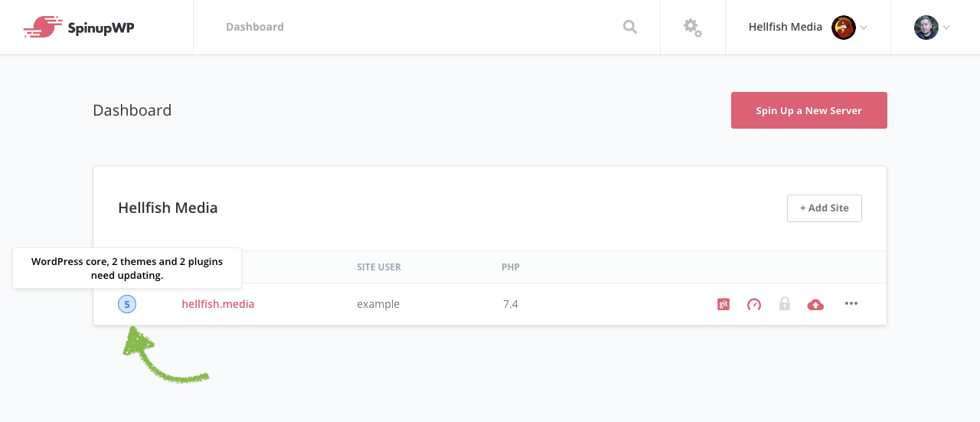
Task: Click the Hellfish Media team avatar
Action: pos(844,28)
